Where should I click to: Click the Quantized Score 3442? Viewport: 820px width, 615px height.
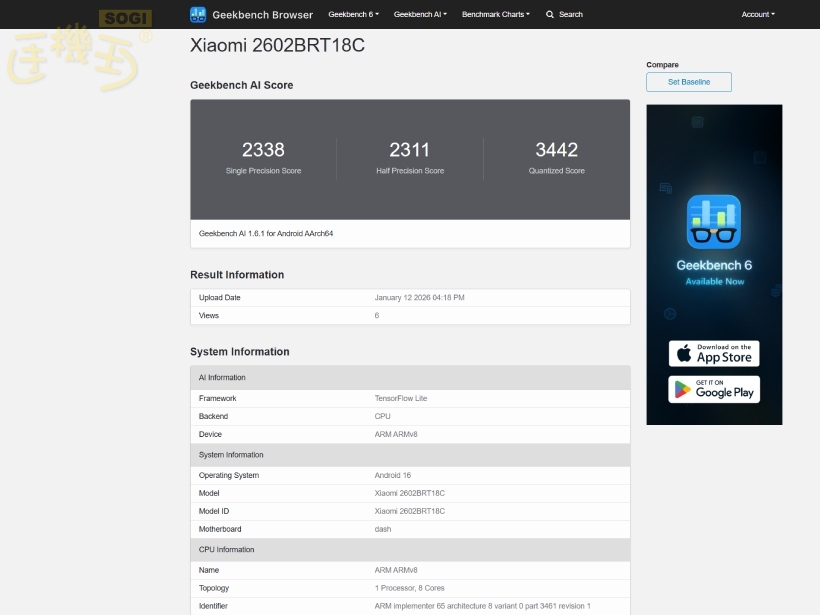tap(556, 150)
